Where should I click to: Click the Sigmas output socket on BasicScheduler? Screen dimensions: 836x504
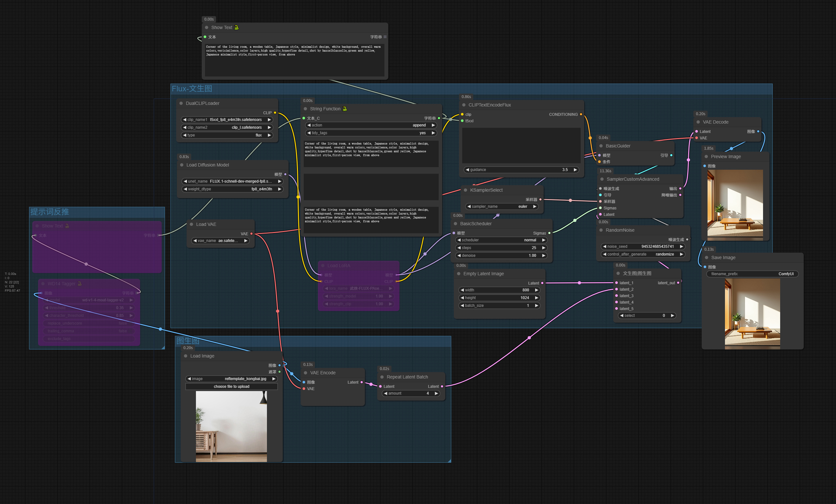click(549, 233)
